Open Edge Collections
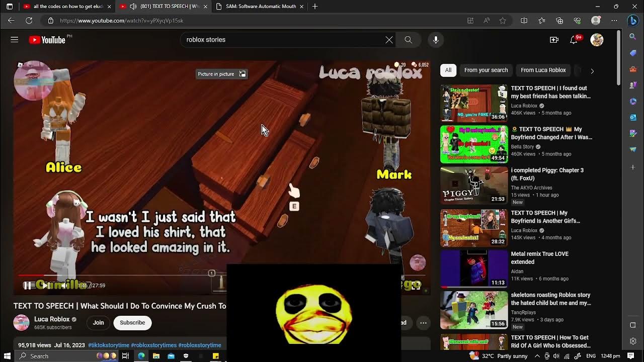 tap(559, 21)
